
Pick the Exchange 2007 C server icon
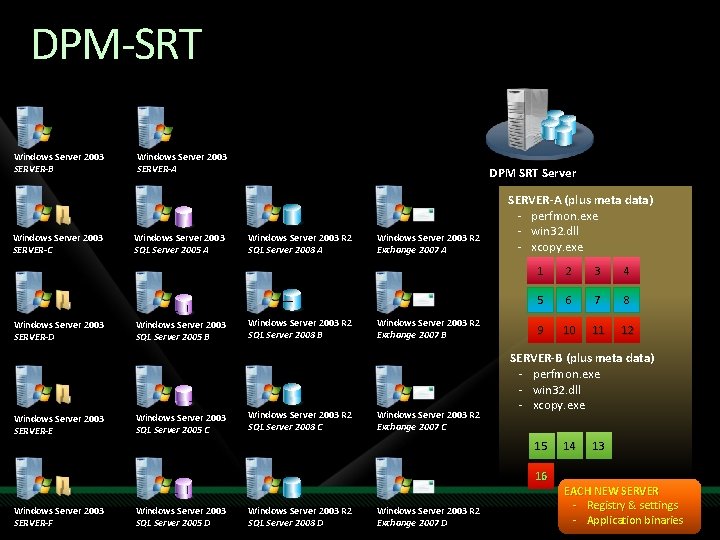405,387
